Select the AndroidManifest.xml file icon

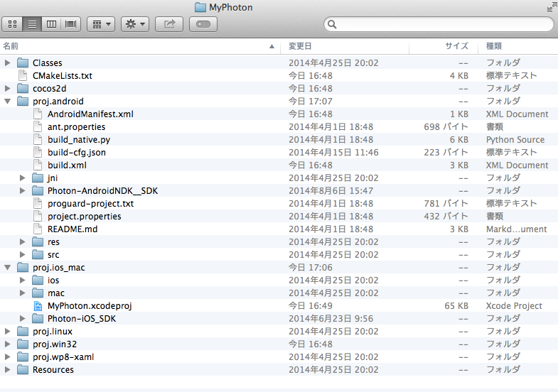click(x=38, y=114)
